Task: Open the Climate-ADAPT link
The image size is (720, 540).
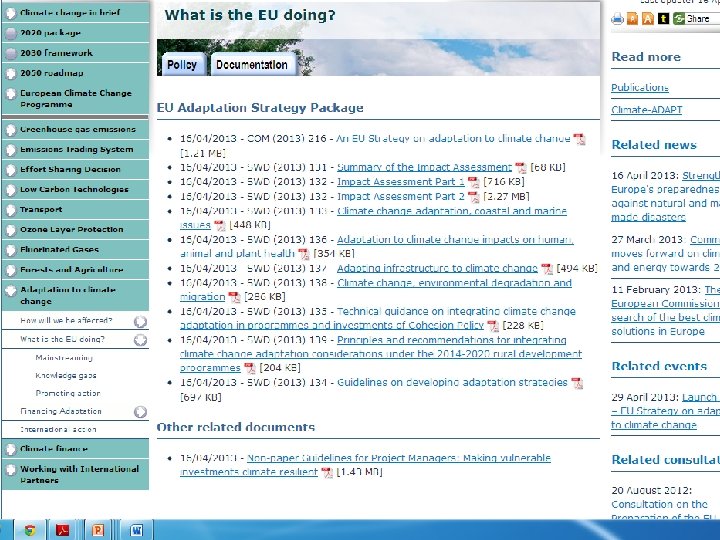Action: tap(647, 110)
